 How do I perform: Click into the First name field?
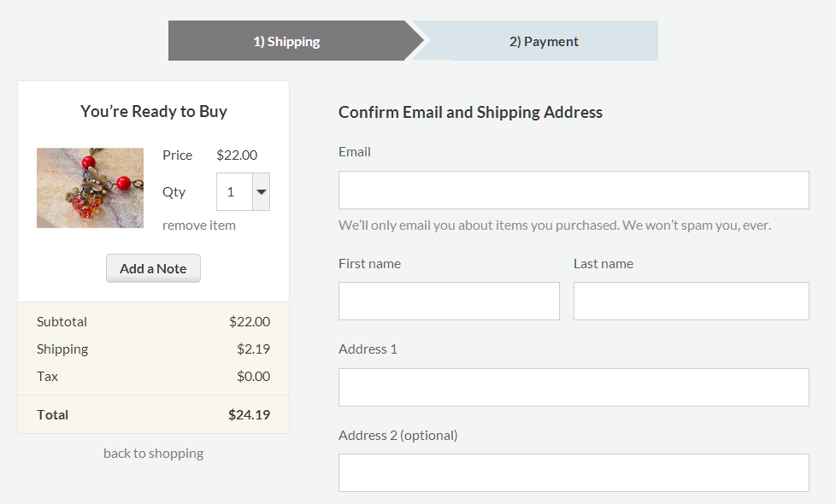[x=449, y=302]
